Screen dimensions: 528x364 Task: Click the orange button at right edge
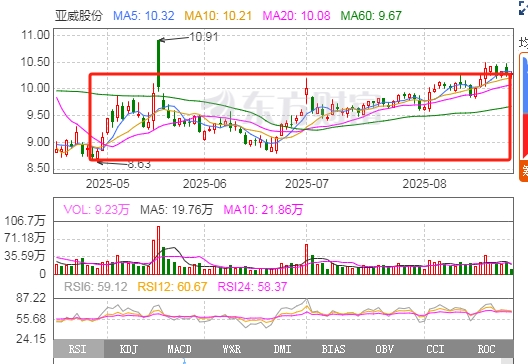tap(524, 171)
